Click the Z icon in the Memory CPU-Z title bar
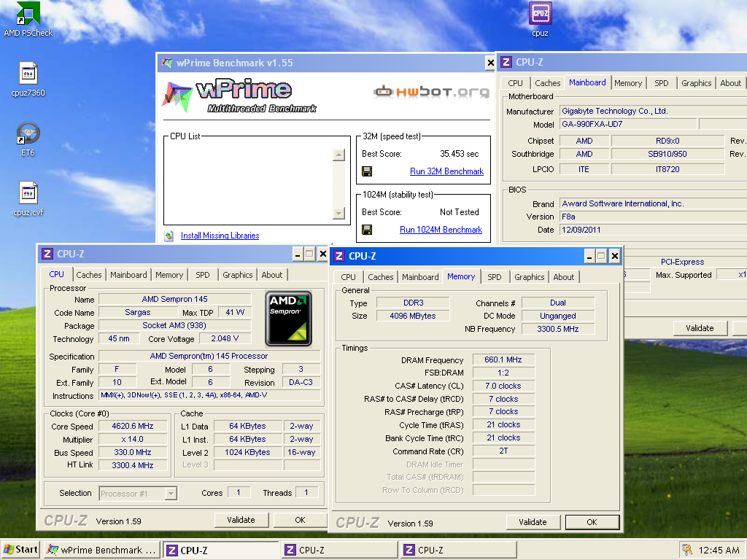 coord(339,256)
